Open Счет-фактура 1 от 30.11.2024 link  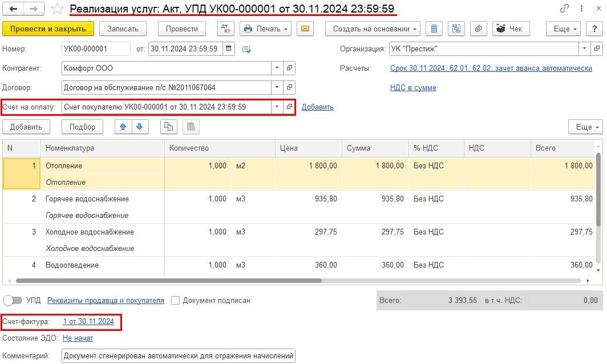(x=88, y=321)
